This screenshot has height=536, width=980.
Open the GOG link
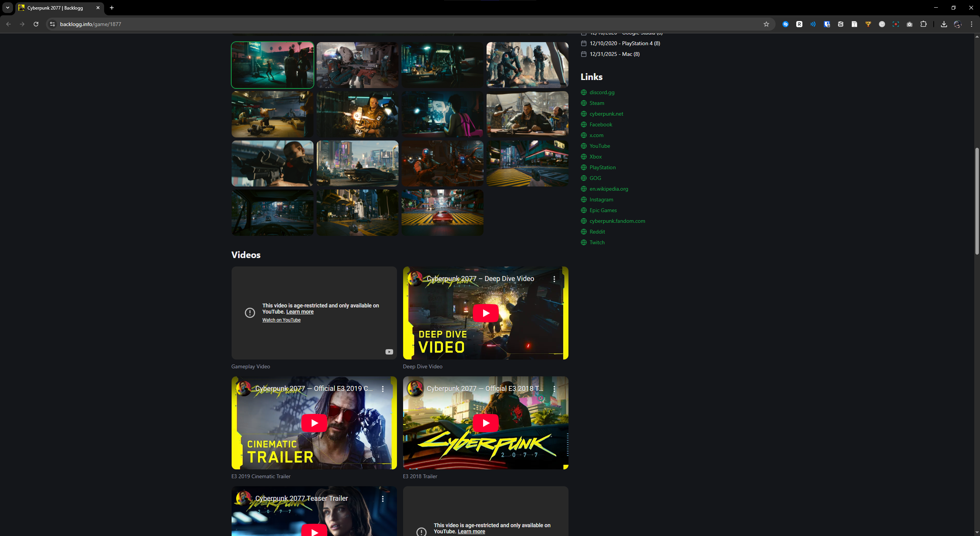pyautogui.click(x=595, y=178)
